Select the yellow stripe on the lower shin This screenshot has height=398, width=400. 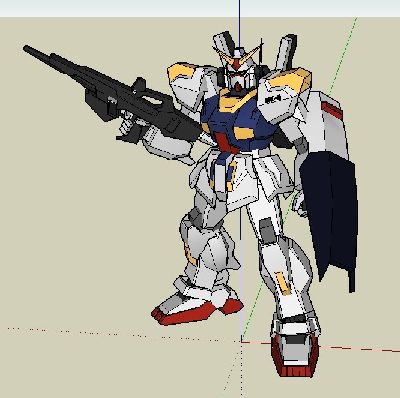tap(283, 283)
